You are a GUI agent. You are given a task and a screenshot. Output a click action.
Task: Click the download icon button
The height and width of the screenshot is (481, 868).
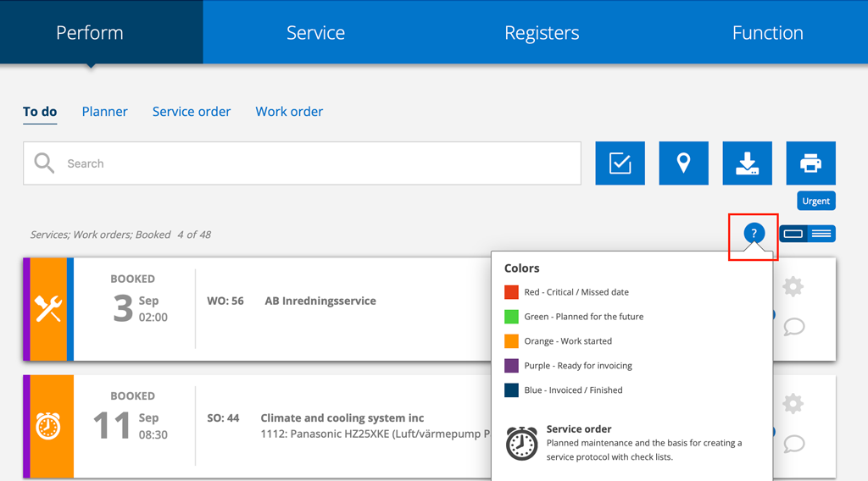747,163
